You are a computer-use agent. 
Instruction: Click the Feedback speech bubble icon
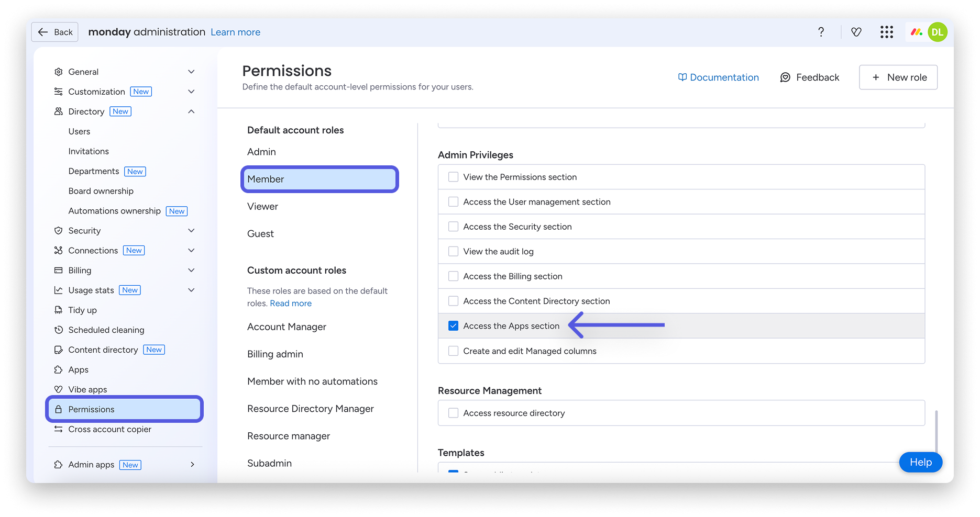point(785,77)
